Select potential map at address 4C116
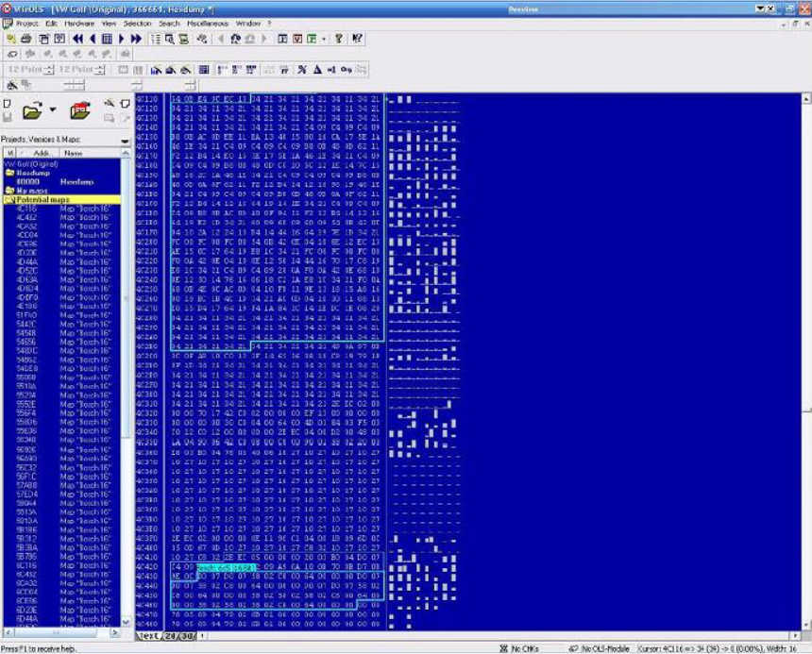The height and width of the screenshot is (654, 812). click(61, 209)
